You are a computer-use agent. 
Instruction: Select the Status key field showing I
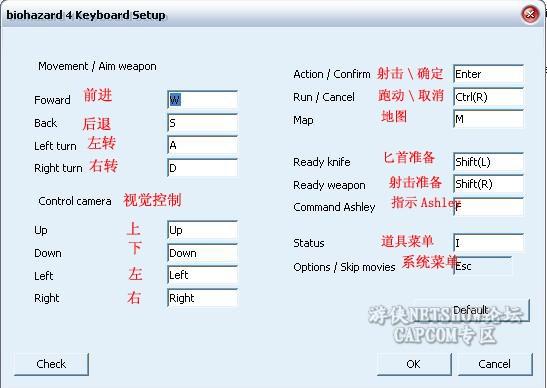[x=488, y=242]
